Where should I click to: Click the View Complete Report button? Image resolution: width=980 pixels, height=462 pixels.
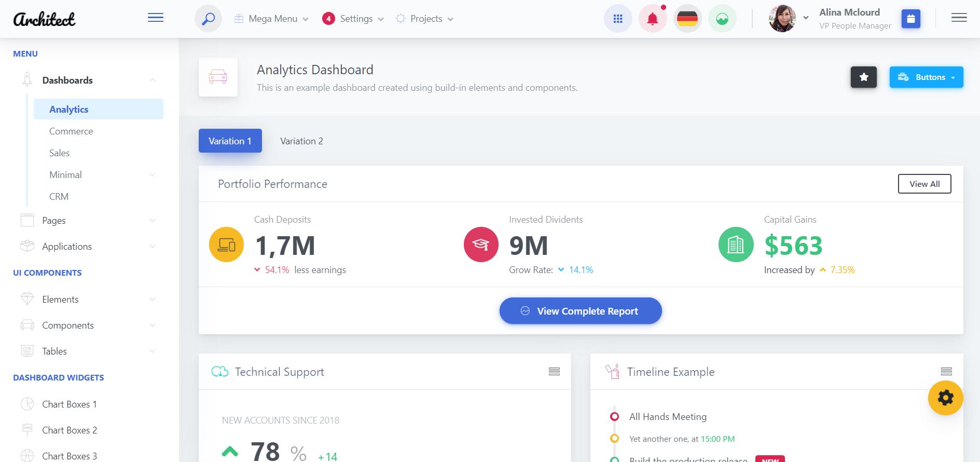pyautogui.click(x=580, y=311)
